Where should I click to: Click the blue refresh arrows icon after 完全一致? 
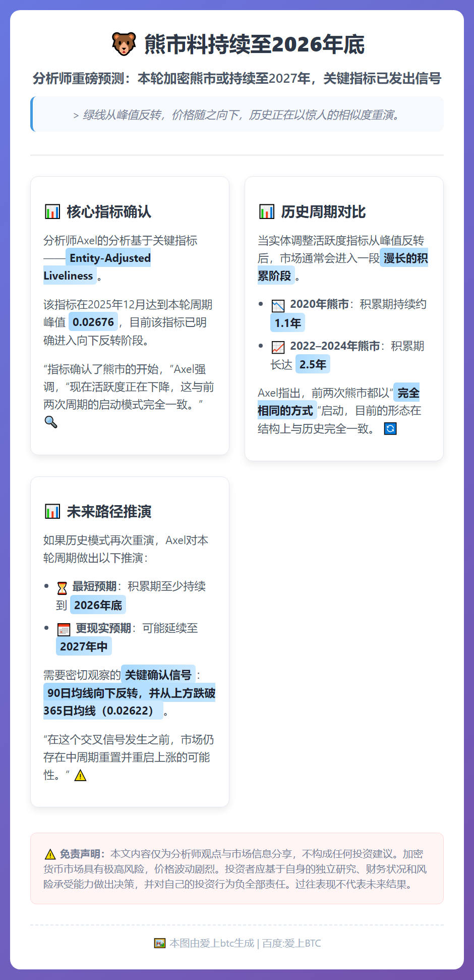tap(390, 428)
